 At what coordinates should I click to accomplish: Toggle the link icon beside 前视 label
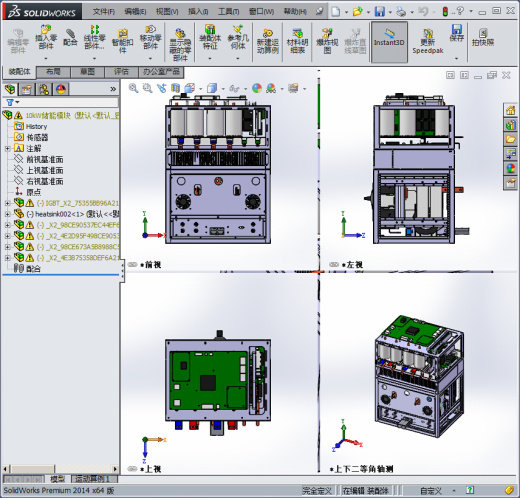tap(132, 264)
